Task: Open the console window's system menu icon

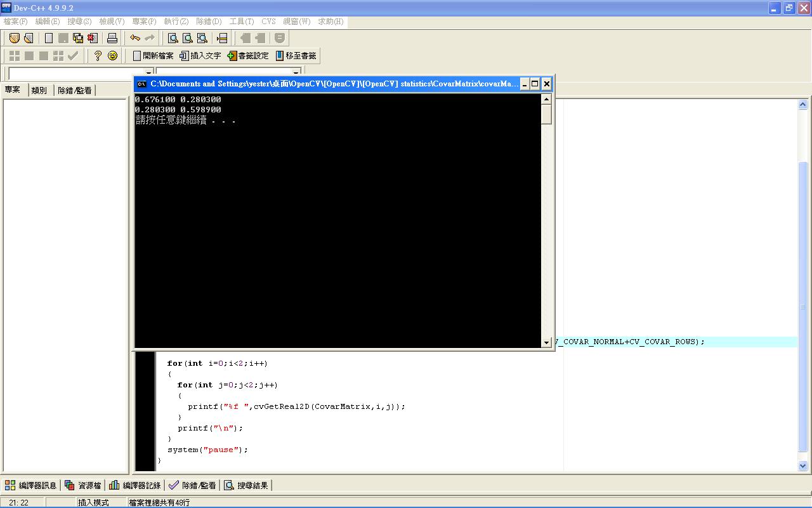Action: 142,84
